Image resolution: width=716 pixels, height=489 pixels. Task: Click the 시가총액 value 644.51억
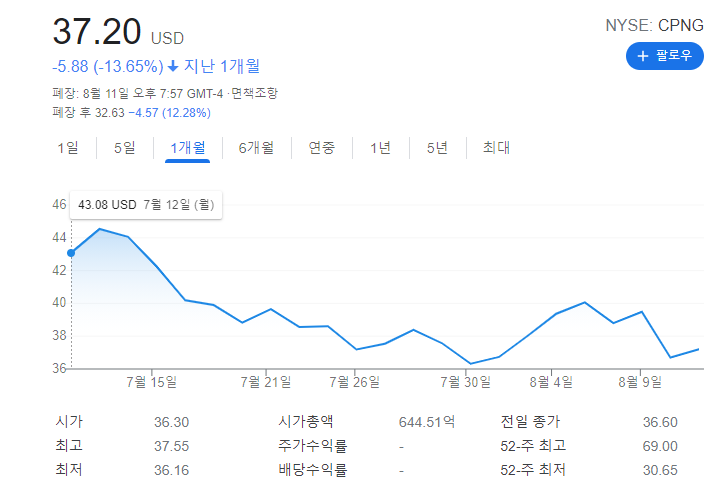click(x=426, y=421)
